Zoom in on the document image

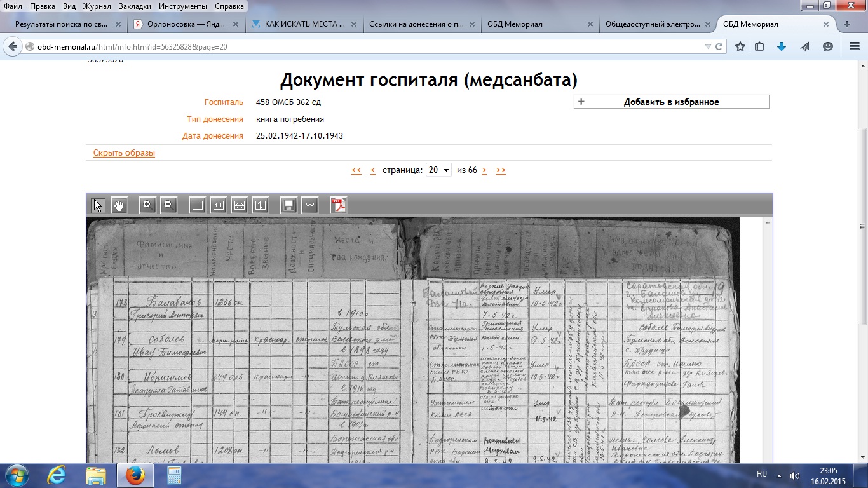(147, 205)
